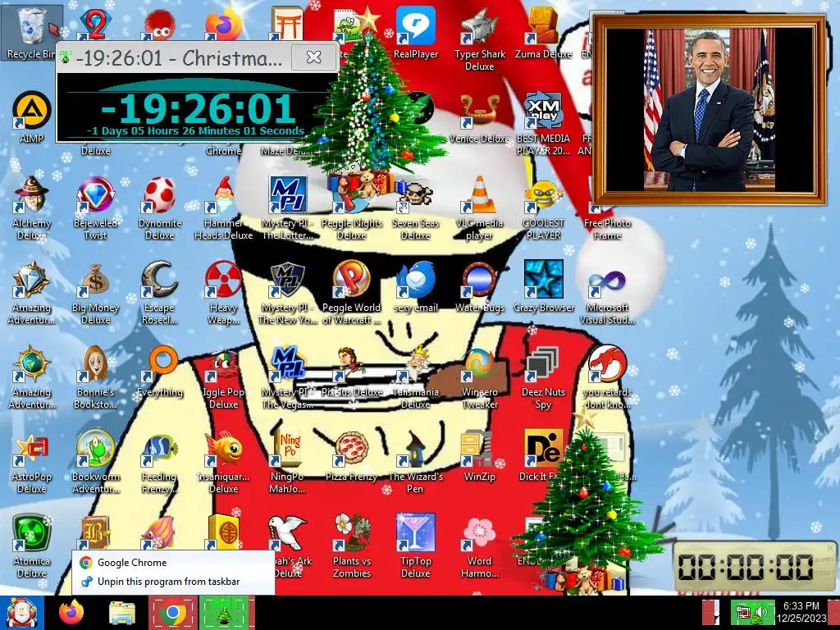Close the Christmas countdown window

click(313, 57)
